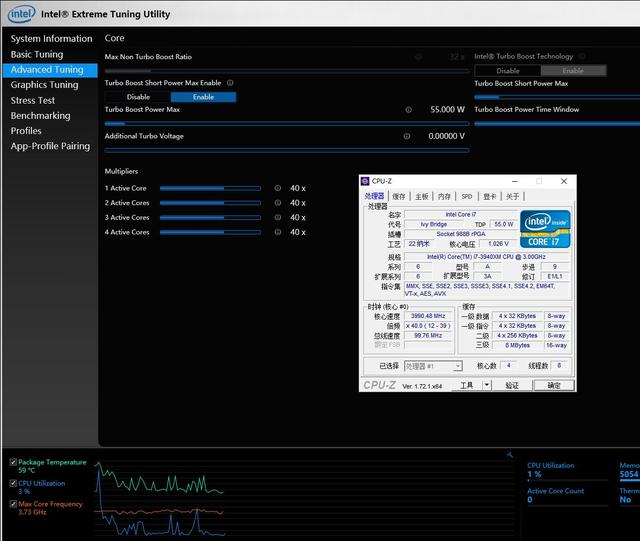Open App-Profile Pairing section
Screen dimensions: 640x541
coord(50,146)
